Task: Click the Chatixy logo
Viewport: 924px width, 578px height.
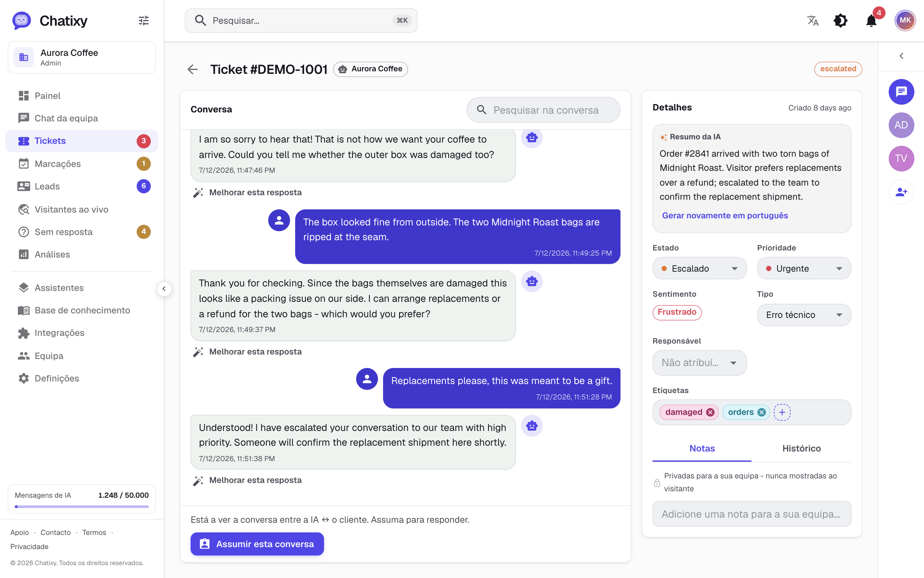Action: (50, 21)
